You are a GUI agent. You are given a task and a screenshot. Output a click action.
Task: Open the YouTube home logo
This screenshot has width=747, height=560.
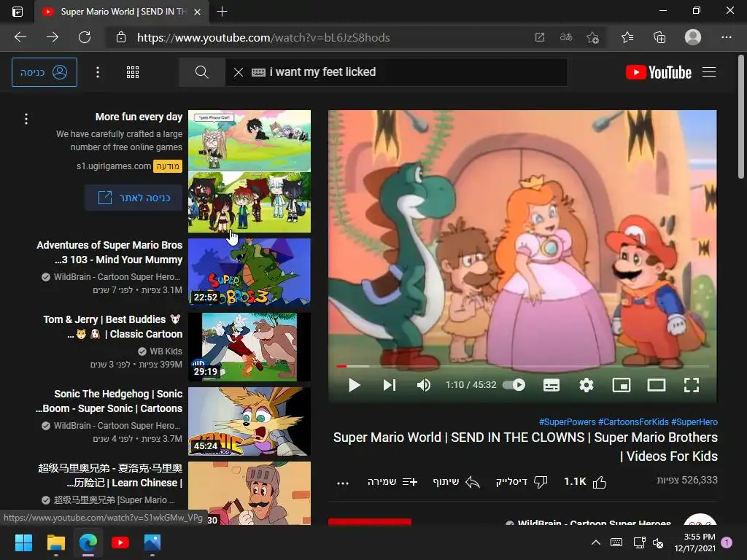tap(659, 72)
